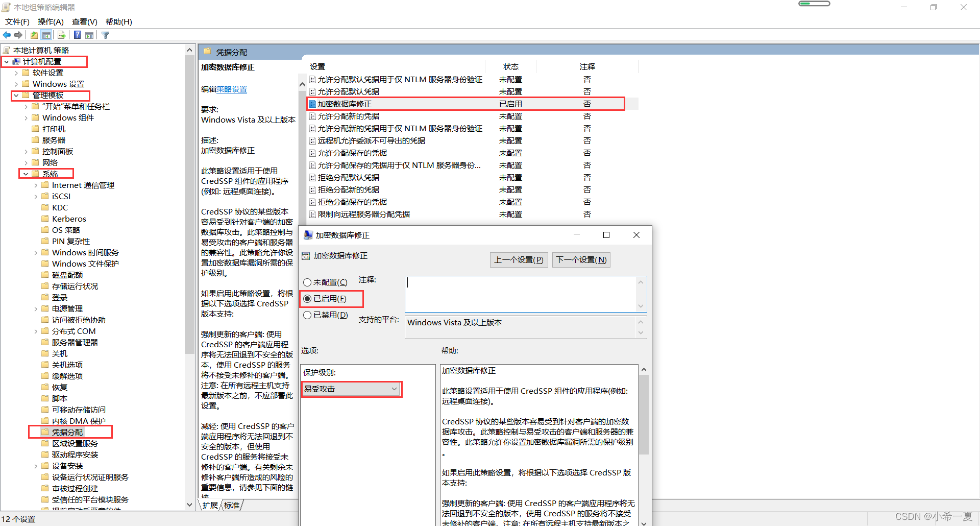Collapse the 管理模板 tree node
980x526 pixels.
tap(16, 95)
